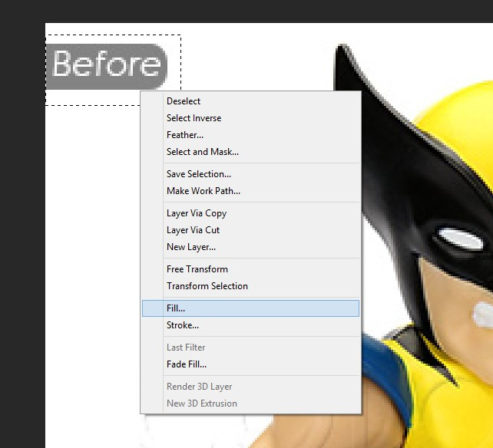Viewport: 493px width, 448px height.
Task: Click Select Inverse in the context menu
Action: click(194, 118)
